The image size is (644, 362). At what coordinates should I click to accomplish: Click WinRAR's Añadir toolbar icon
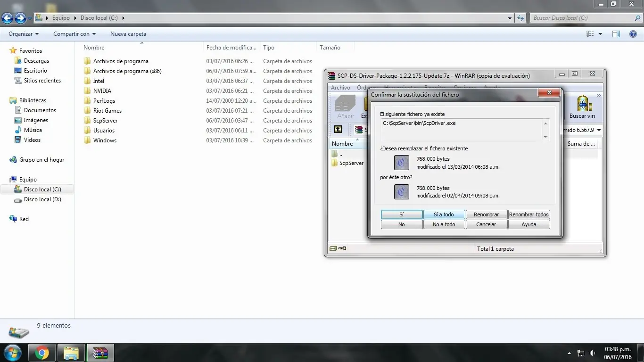tap(346, 107)
